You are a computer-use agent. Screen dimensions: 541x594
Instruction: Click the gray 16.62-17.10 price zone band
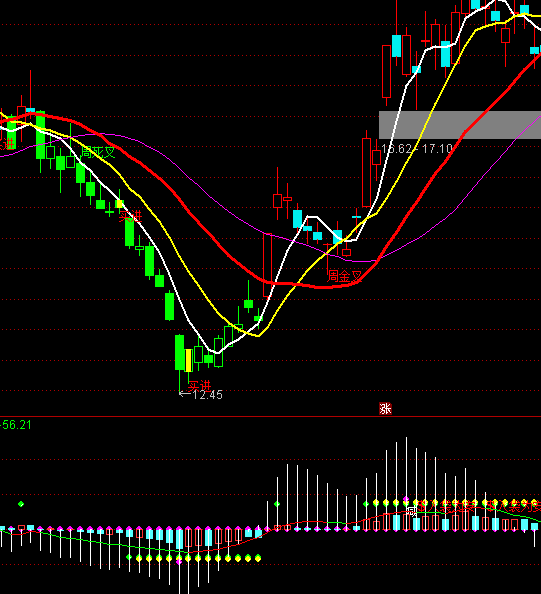(x=460, y=125)
